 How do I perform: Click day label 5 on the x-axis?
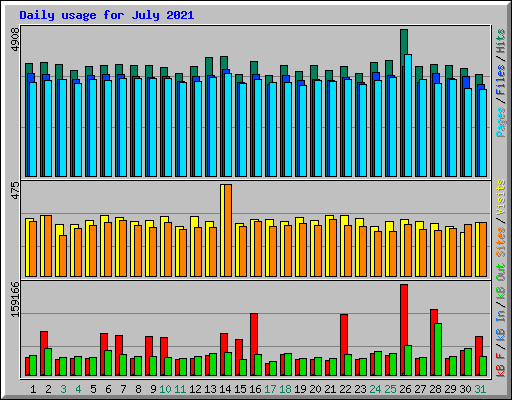coord(93,389)
